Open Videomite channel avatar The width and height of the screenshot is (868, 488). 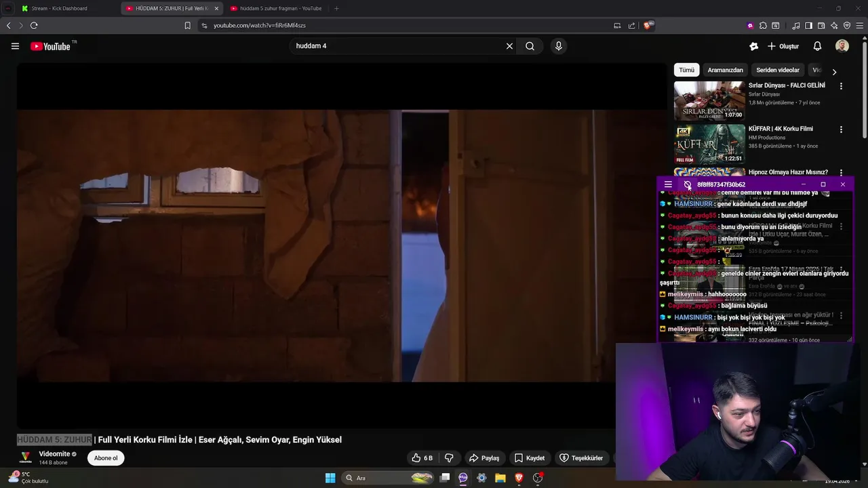point(25,458)
